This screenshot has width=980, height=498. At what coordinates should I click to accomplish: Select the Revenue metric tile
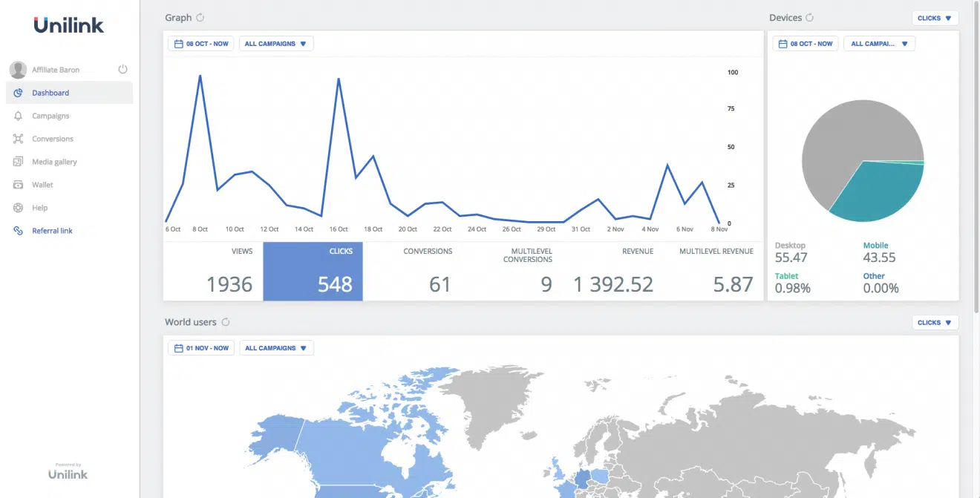tap(613, 271)
